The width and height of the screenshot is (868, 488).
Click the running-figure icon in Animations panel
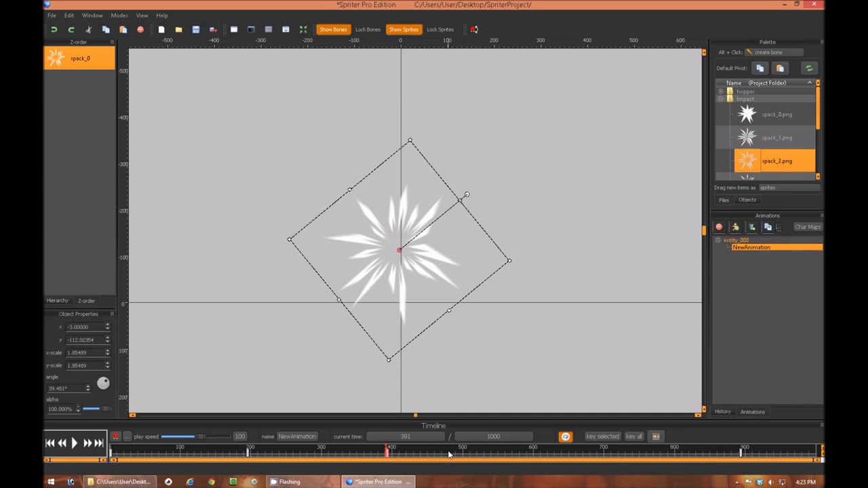[x=735, y=227]
